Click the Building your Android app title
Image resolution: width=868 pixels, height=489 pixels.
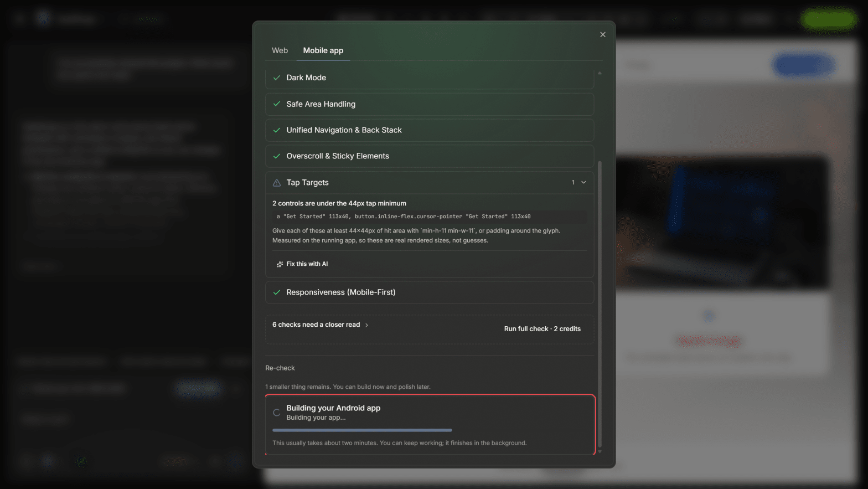333,408
